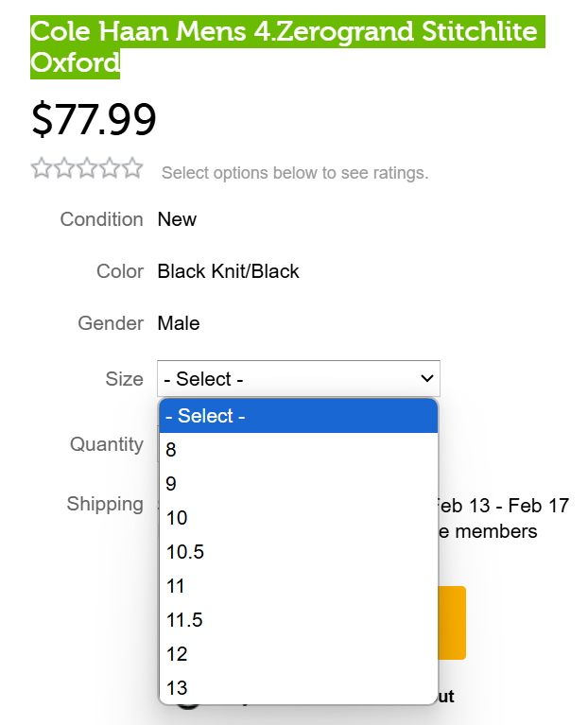Click the second rating star
Viewport: 588px width, 725px height.
(x=64, y=169)
